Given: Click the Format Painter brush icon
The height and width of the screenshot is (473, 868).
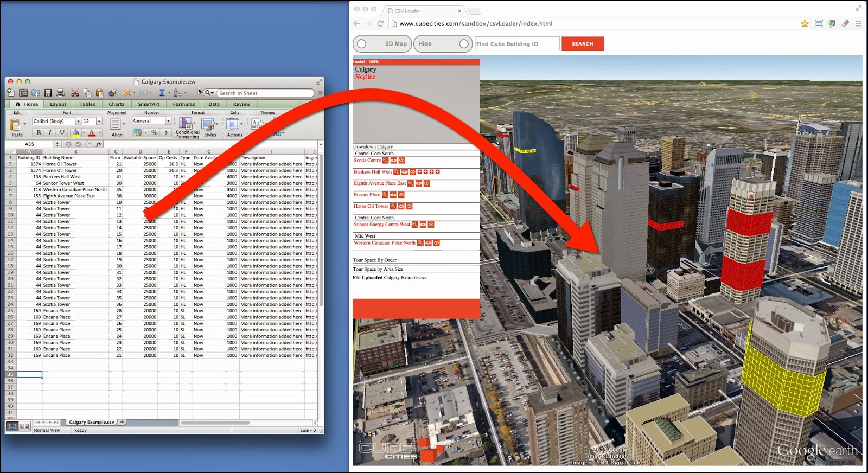Looking at the screenshot, I should click(112, 93).
